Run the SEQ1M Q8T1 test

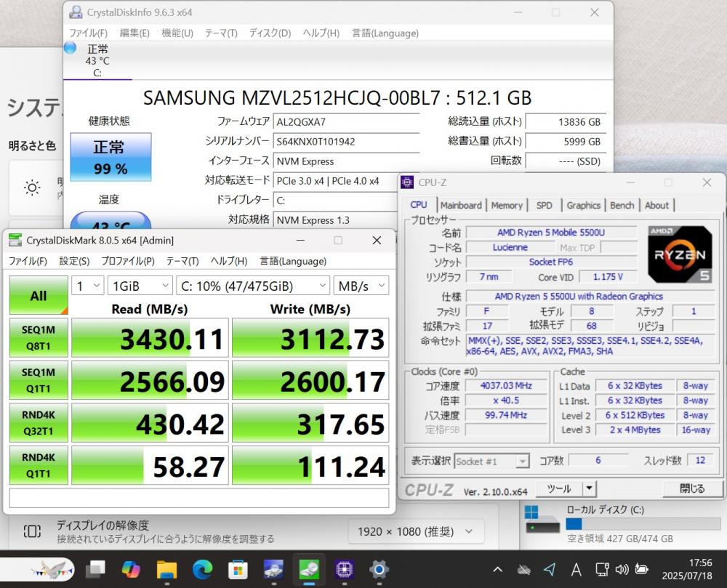point(39,338)
